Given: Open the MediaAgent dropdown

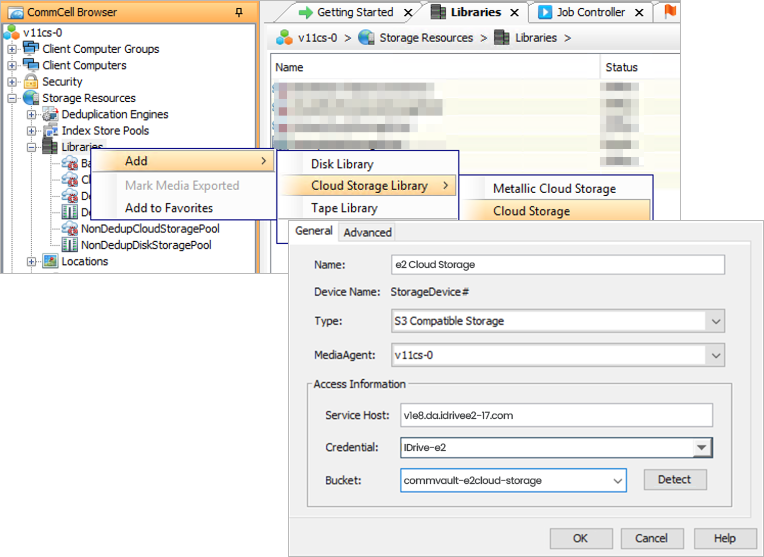Looking at the screenshot, I should [715, 355].
